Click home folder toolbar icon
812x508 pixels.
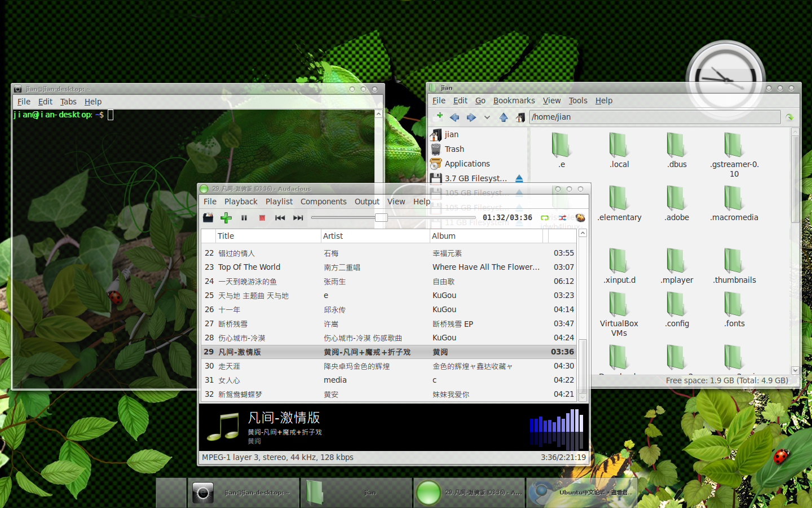tap(520, 117)
